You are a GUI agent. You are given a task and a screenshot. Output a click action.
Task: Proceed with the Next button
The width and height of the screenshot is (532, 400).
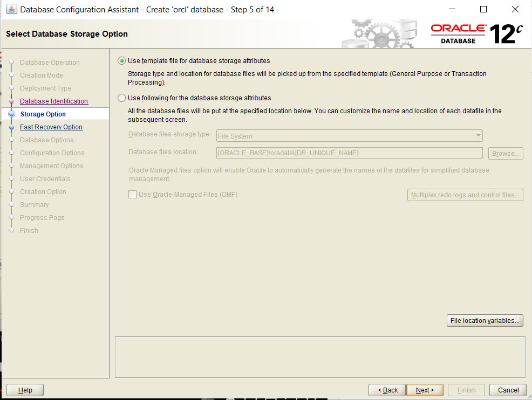425,390
